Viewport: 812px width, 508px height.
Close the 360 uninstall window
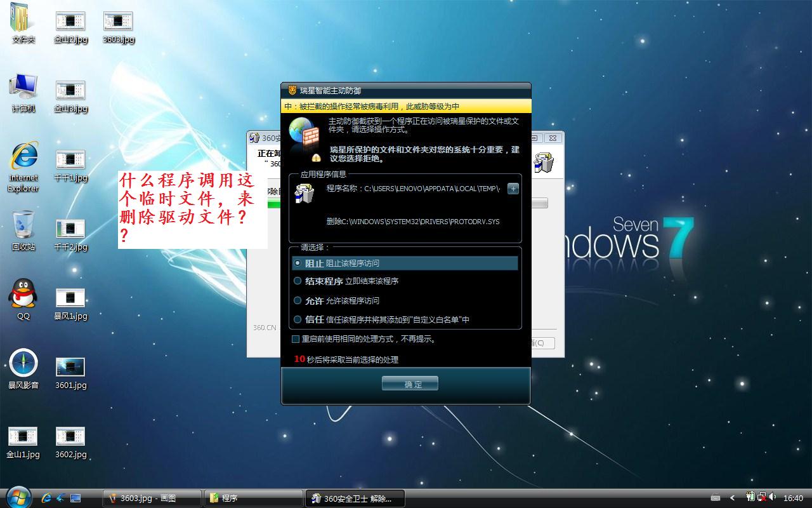tap(553, 138)
